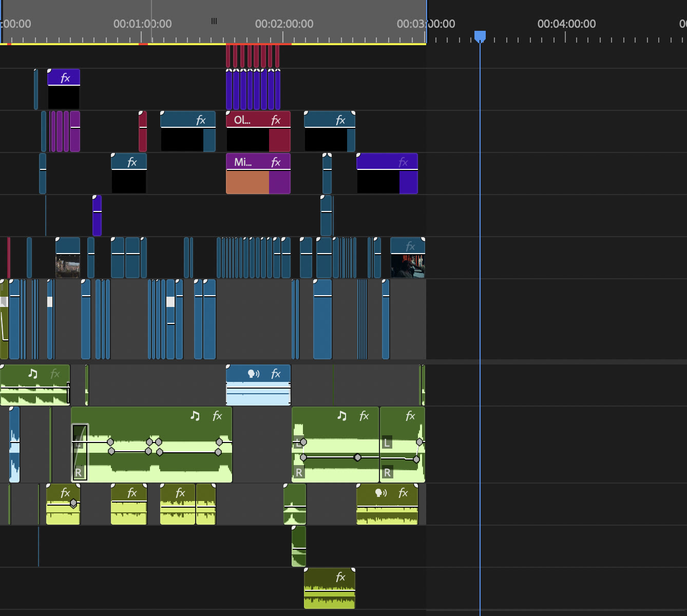Click the 00:02:00:00 timecode on the ruler
Screen dimensions: 687x616
[x=284, y=24]
